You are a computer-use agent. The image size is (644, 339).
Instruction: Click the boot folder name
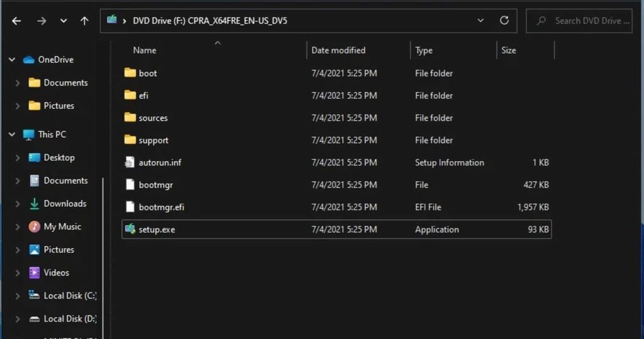pyautogui.click(x=147, y=73)
